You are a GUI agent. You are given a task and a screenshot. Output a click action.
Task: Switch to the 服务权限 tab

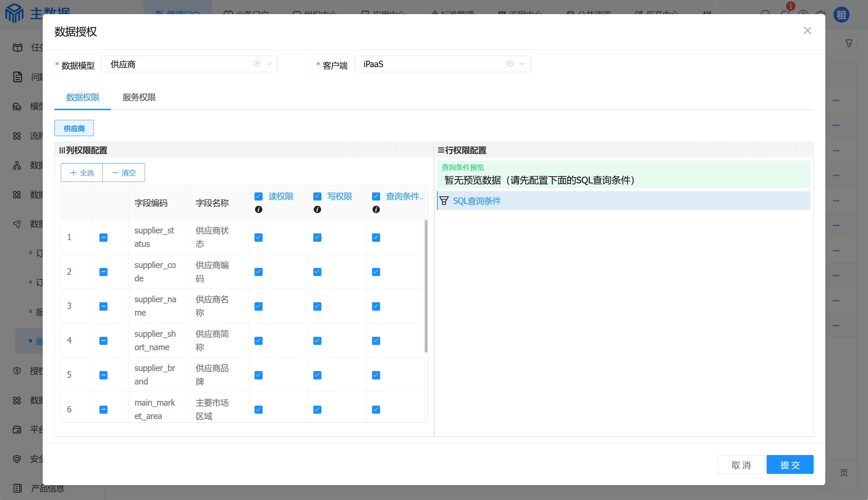click(x=139, y=97)
